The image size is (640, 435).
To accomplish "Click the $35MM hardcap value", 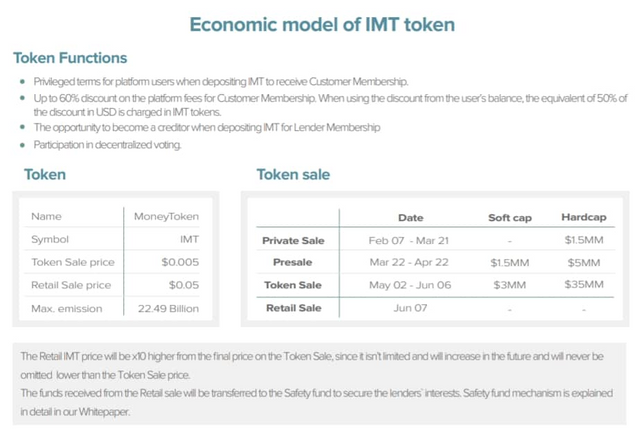I will (583, 285).
